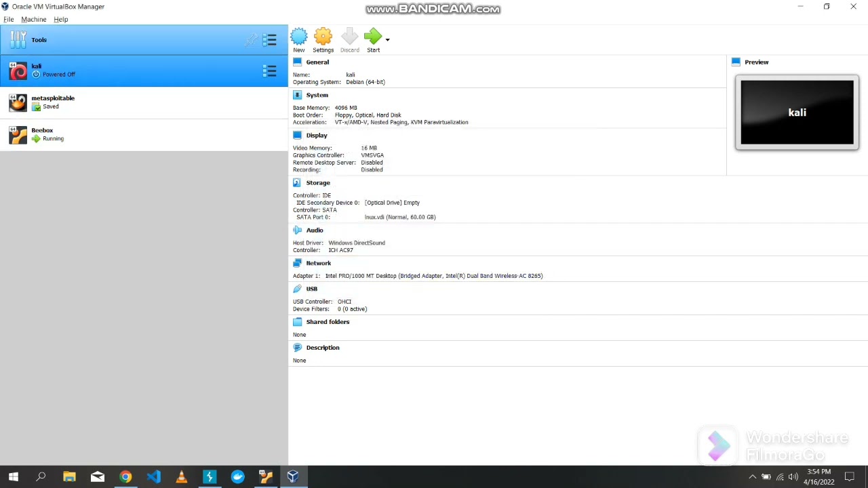Open the USB section heading

pos(312,289)
